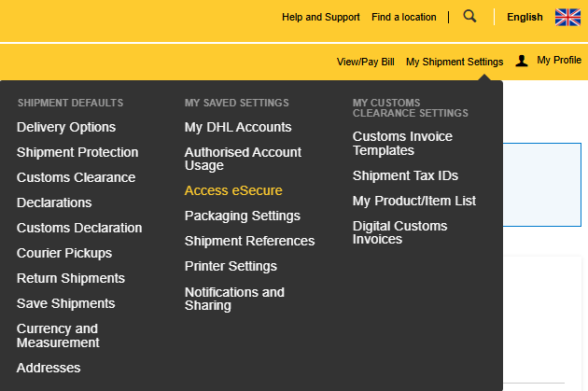Collapse the My Shipment Settings menu
588x391 pixels.
click(x=455, y=62)
